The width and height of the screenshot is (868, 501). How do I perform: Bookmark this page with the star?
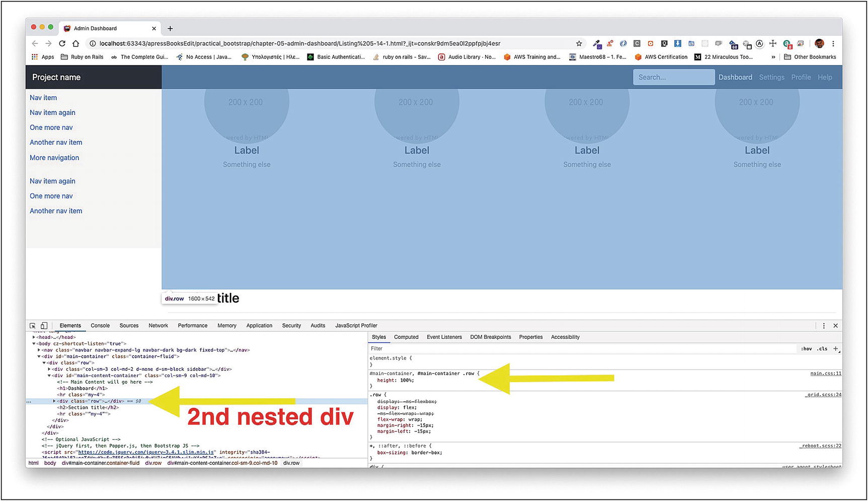click(x=579, y=44)
